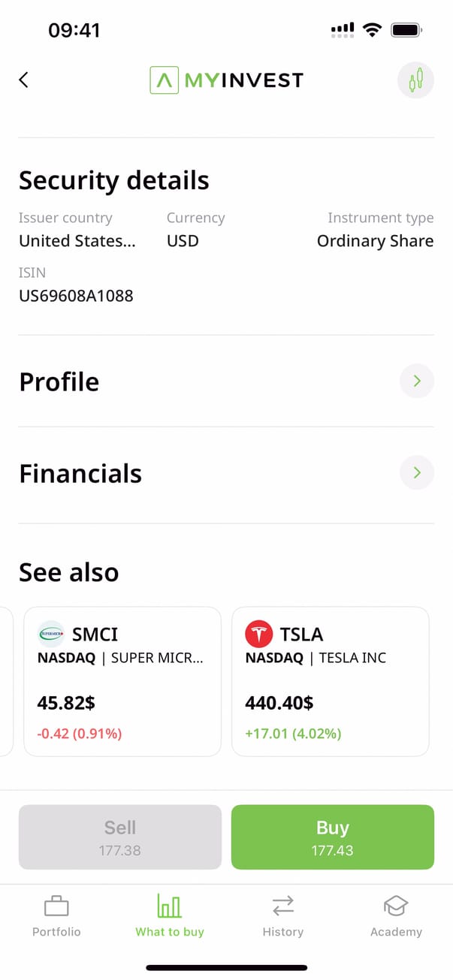Tap the Portfolio briefcase icon
Viewport: 453px width, 980px height.
coord(56,906)
